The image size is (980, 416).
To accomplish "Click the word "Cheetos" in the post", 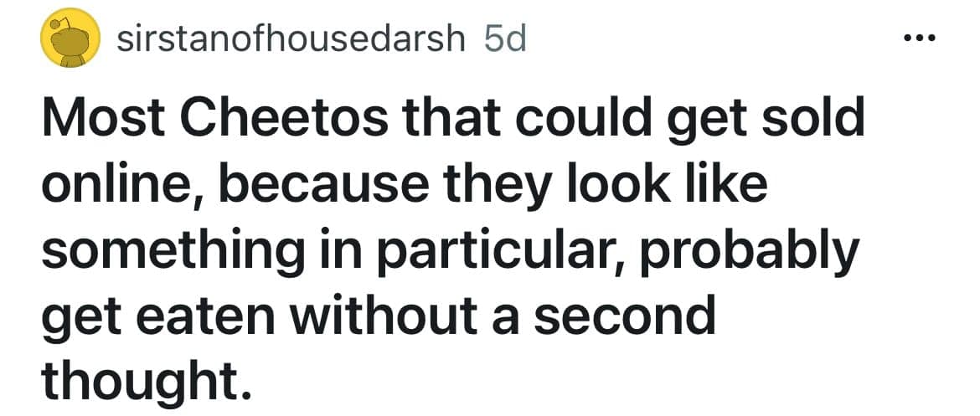I will click(282, 120).
